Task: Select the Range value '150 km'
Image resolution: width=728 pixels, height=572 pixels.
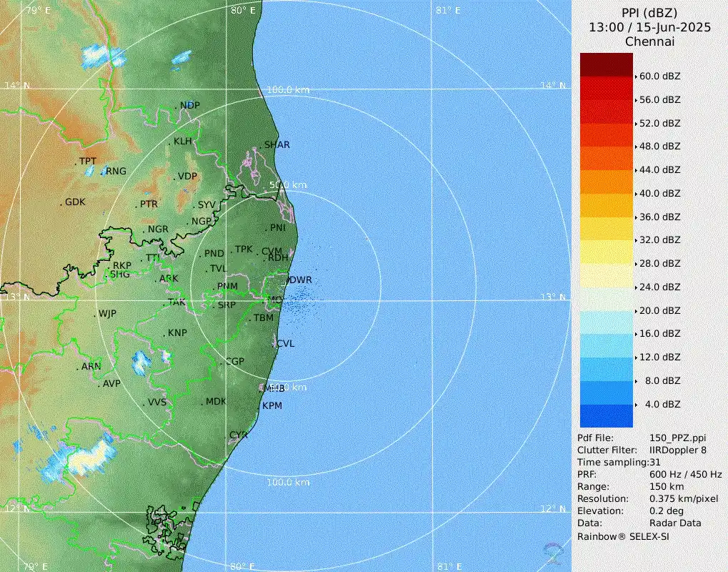Action: pyautogui.click(x=667, y=486)
